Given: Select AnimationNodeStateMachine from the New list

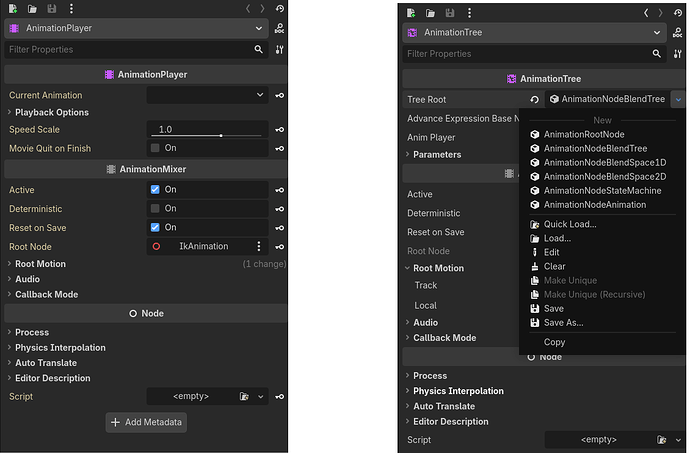Looking at the screenshot, I should click(x=594, y=190).
